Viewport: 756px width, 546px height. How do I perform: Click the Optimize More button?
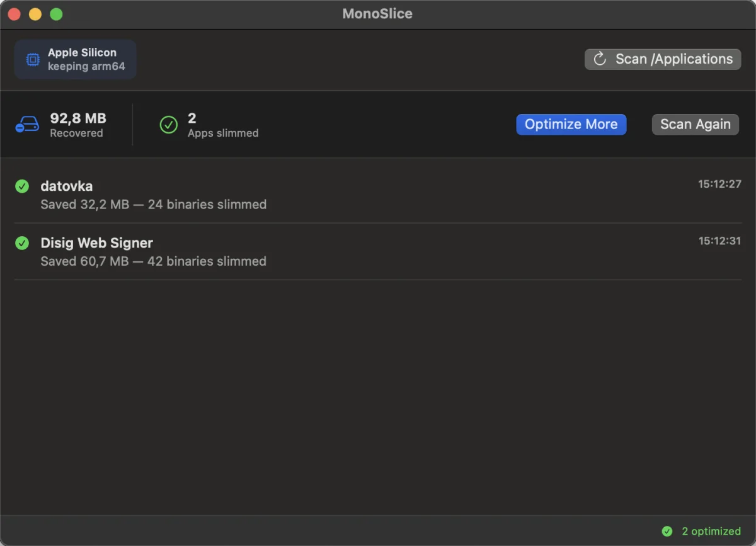(571, 125)
